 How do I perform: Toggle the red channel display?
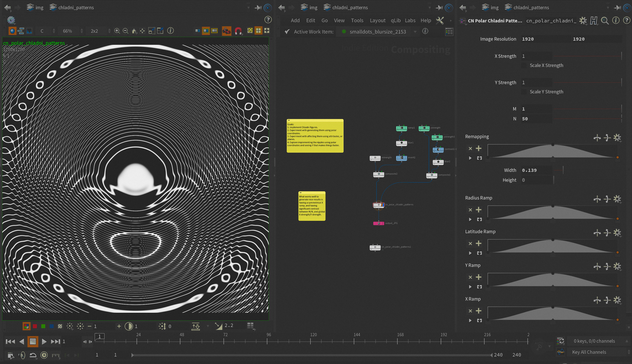coord(35,326)
